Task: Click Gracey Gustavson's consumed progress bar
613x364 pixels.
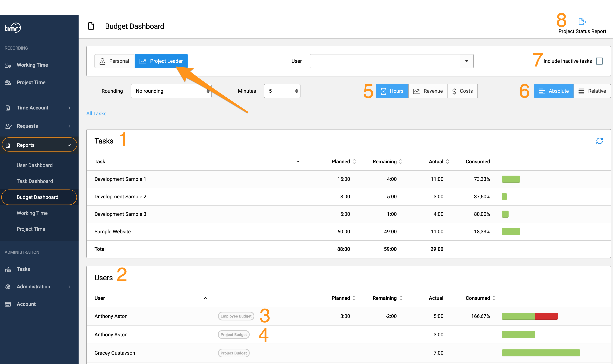Action: pyautogui.click(x=541, y=353)
